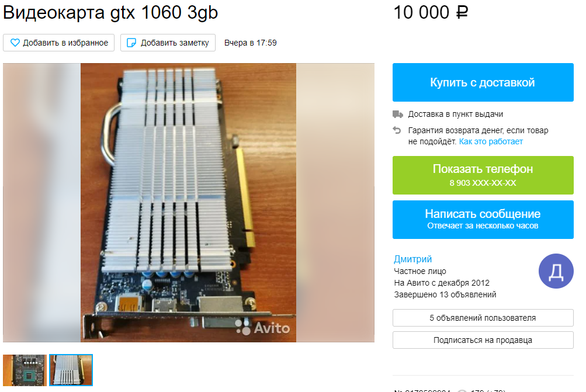Open the Как это работает link
Screen dimensions: 586x392
coord(491,141)
